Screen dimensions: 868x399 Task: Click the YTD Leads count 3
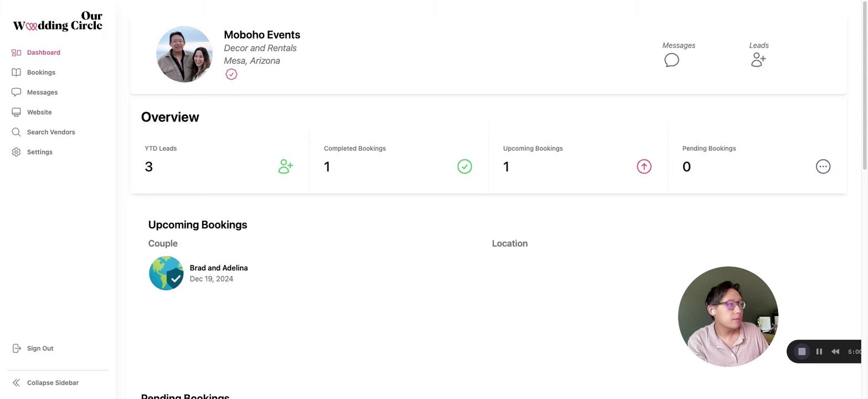coord(148,167)
